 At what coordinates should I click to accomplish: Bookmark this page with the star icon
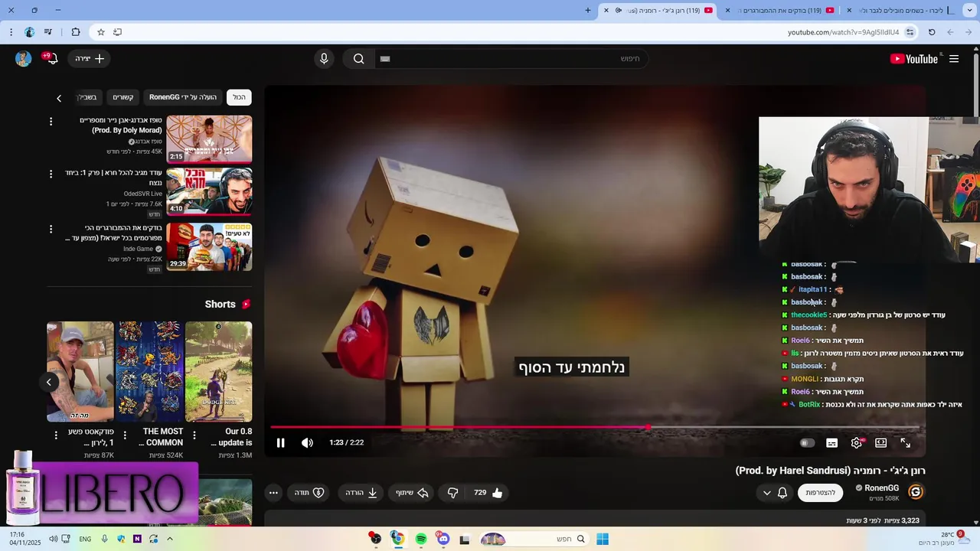point(100,32)
